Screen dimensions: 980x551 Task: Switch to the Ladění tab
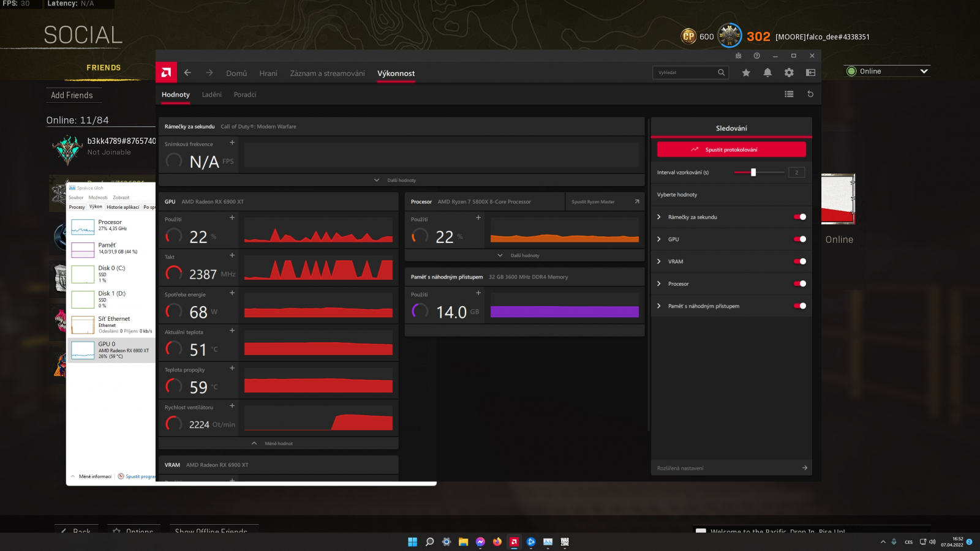212,95
